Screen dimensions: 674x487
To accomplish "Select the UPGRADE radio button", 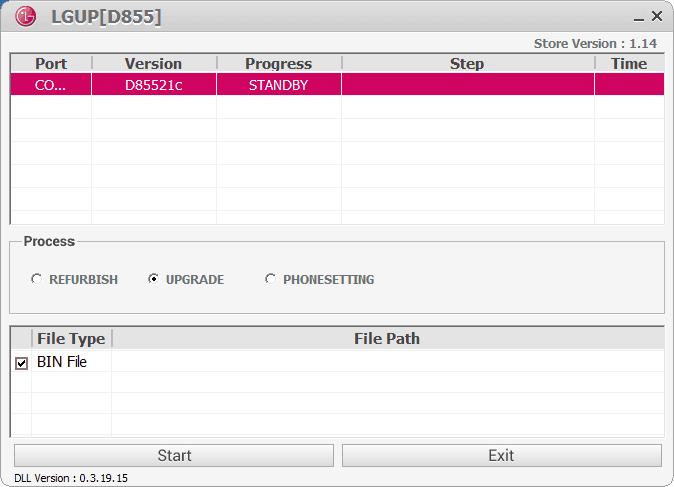I will tap(153, 279).
